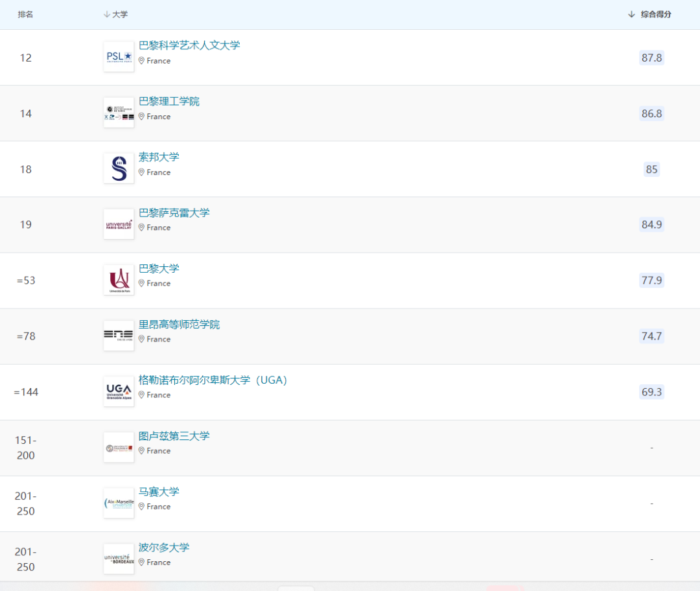Click the Aix-Marseille university logo
The height and width of the screenshot is (591, 700).
click(118, 504)
